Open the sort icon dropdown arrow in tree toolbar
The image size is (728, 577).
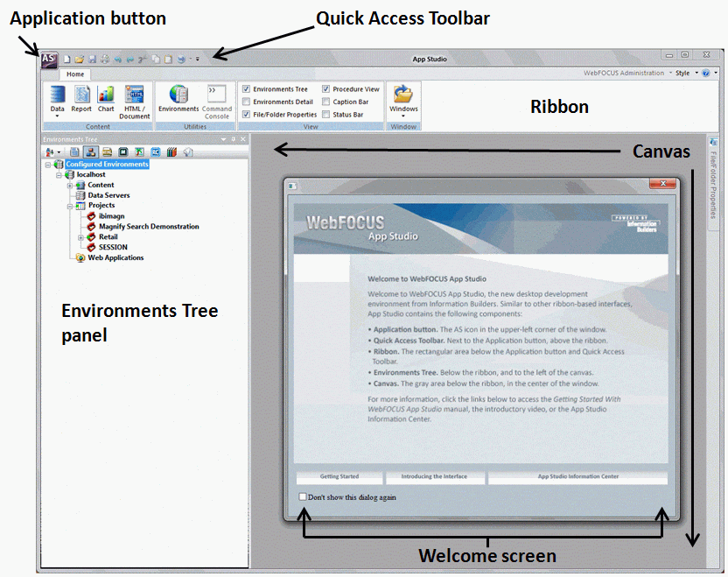click(59, 152)
